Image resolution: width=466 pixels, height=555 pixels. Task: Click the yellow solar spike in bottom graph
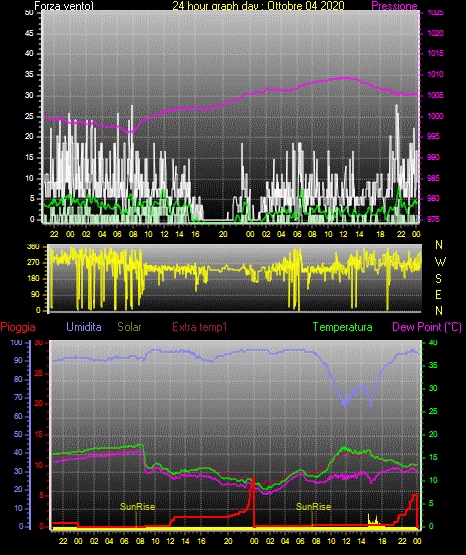click(x=373, y=520)
